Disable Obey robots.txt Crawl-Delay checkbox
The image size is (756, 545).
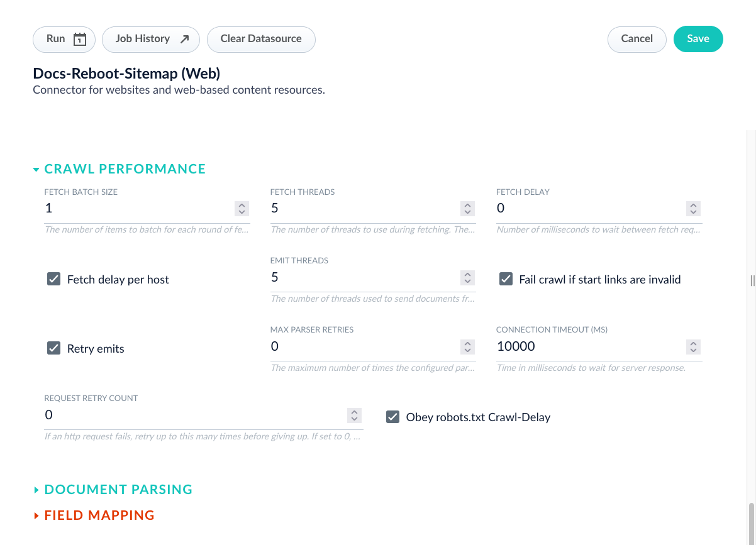(393, 417)
